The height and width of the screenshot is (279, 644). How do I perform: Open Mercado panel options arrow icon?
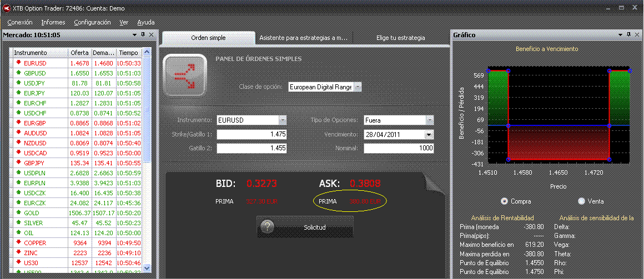pyautogui.click(x=135, y=35)
